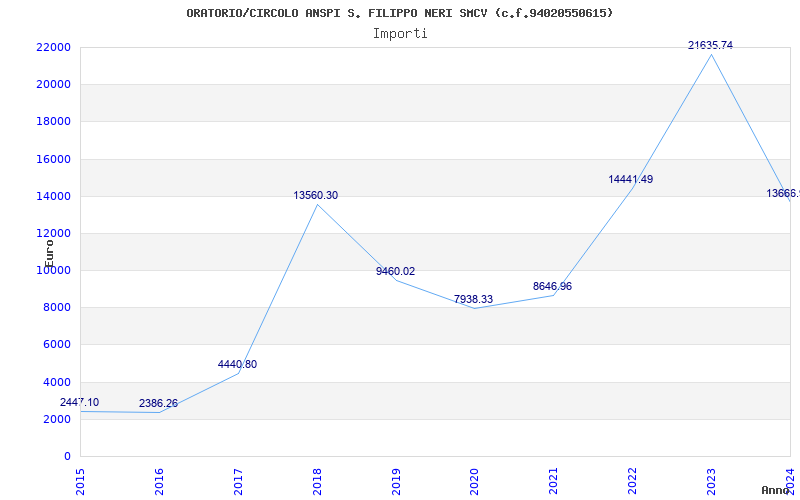Click the 20000 y-axis tick label
Viewport: 800px width, 500px height.
click(53, 85)
